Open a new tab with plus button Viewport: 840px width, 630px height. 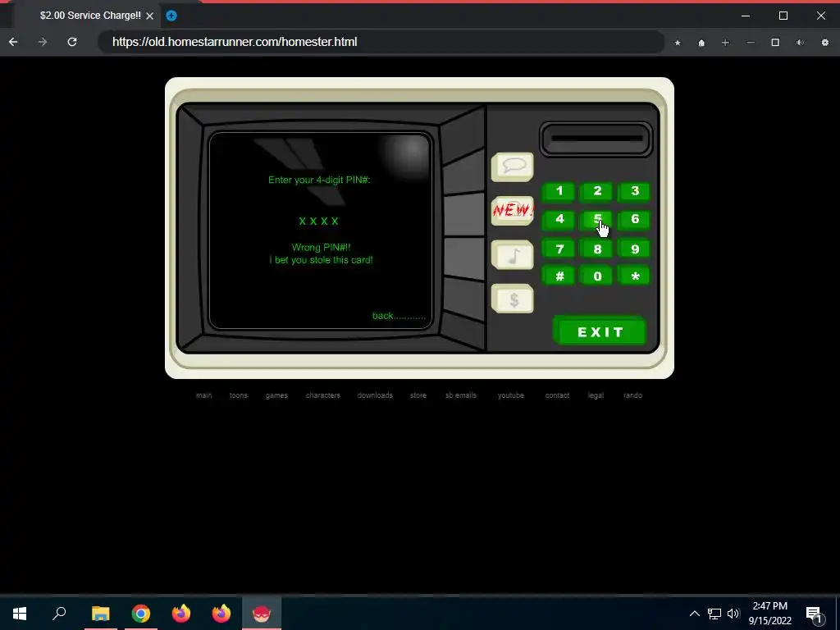tap(171, 16)
